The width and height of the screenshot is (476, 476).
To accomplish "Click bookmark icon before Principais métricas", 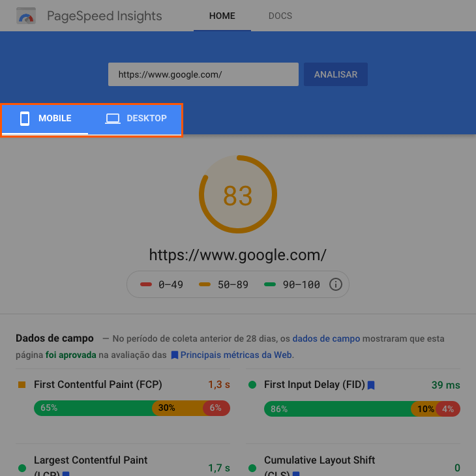I will (x=175, y=355).
